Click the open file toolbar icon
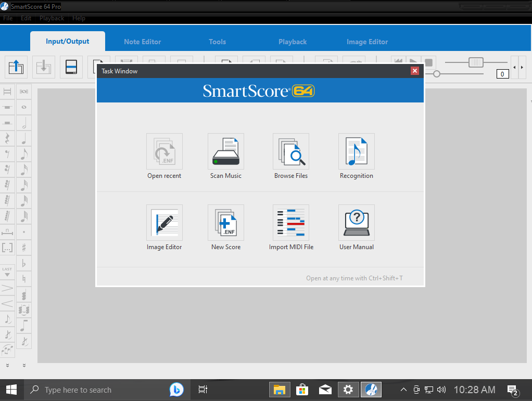Screen dimensions: 532x401 tap(16, 67)
